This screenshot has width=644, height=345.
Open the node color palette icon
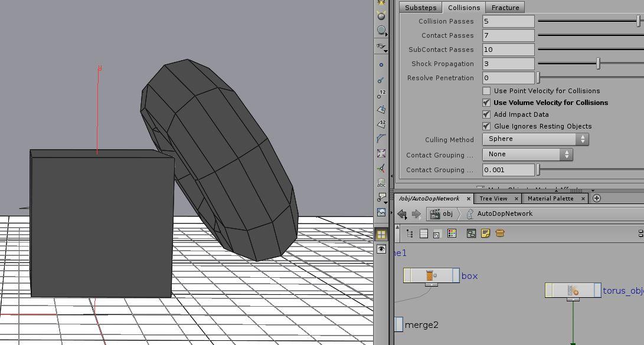[452, 234]
